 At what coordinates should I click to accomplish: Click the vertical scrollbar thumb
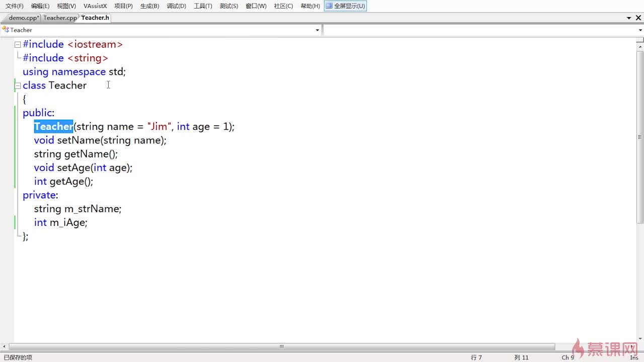click(640, 137)
